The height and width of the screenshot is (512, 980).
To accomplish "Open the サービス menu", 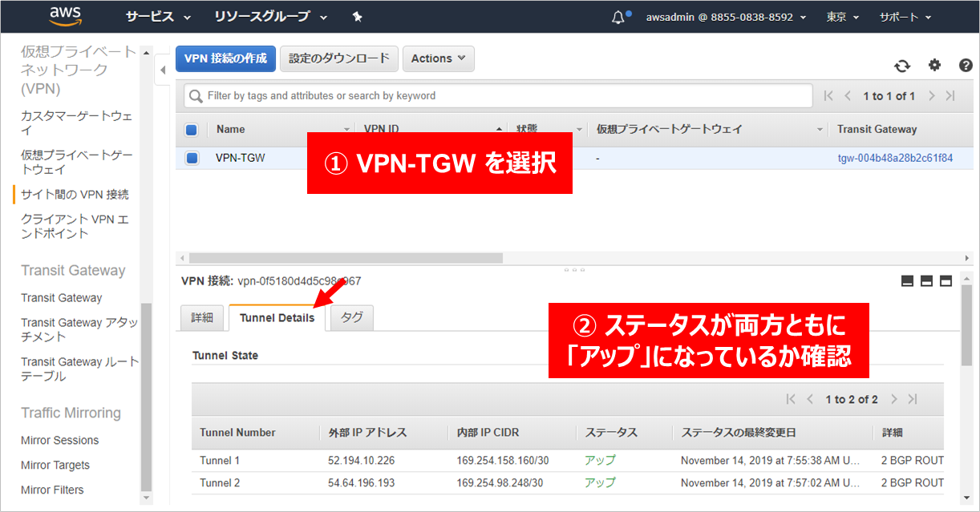I will (x=158, y=17).
